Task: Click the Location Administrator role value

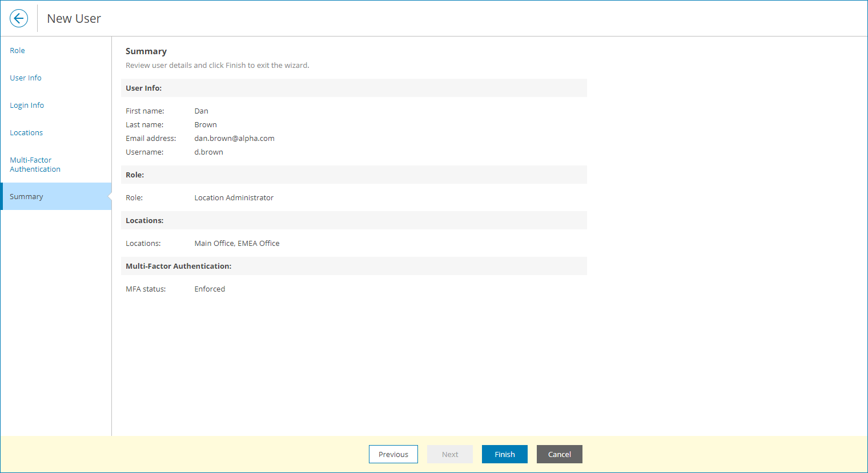Action: click(x=234, y=198)
